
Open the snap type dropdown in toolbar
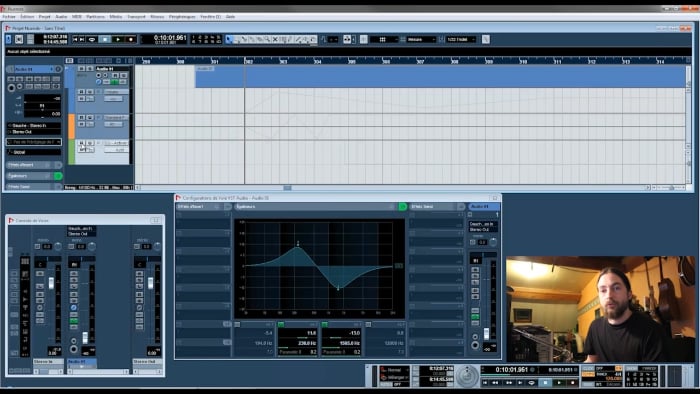coord(383,39)
